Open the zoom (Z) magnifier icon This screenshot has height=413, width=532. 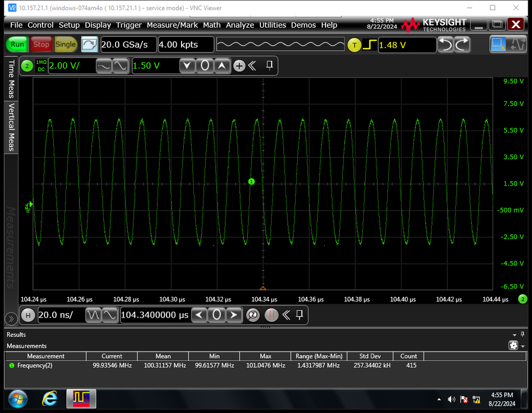[x=253, y=315]
